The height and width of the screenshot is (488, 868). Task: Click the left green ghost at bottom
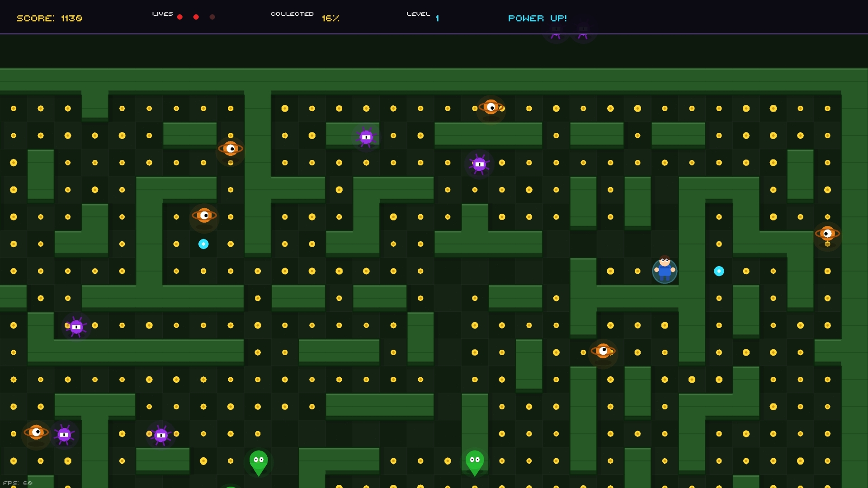(x=259, y=462)
